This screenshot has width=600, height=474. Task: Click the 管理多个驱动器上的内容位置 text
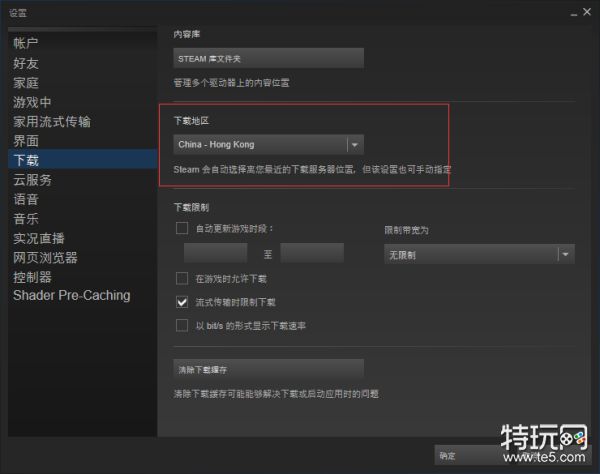232,83
